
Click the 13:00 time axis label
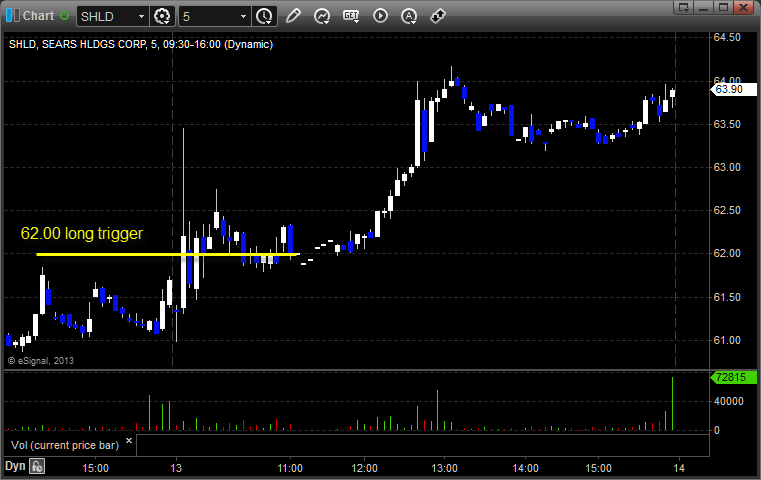445,468
